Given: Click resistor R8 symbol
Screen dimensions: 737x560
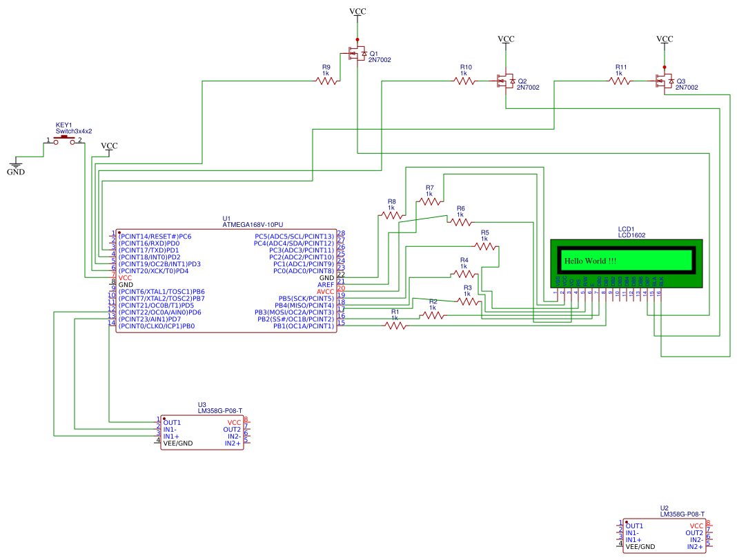Looking at the screenshot, I should pos(392,215).
